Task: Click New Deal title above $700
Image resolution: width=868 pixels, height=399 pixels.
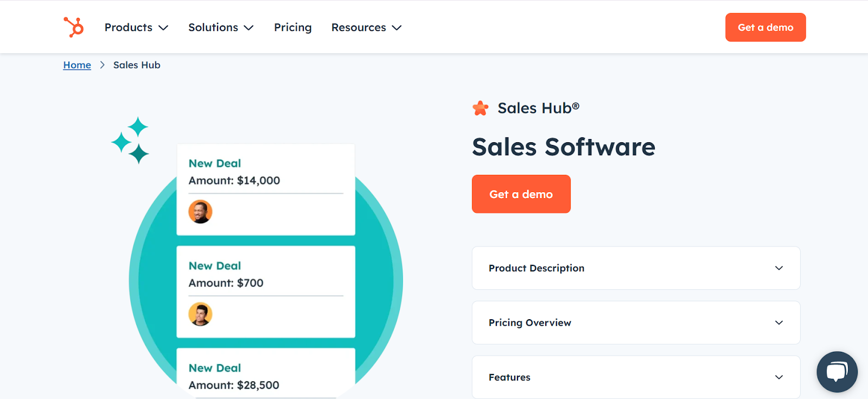Action: [x=215, y=266]
